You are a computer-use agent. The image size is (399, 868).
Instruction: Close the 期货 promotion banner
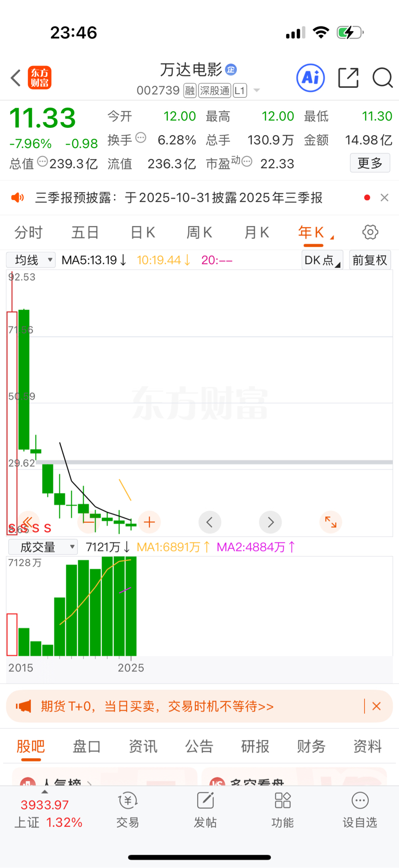point(377,706)
